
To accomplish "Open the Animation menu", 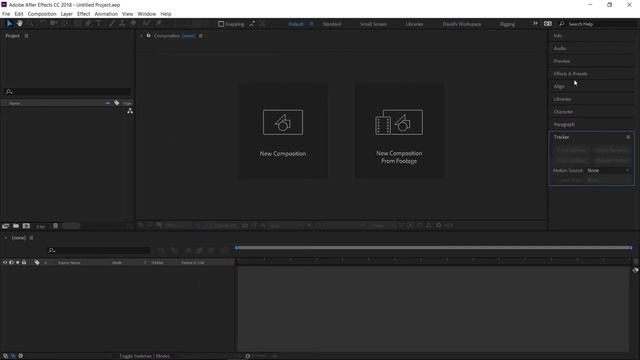I will point(106,14).
